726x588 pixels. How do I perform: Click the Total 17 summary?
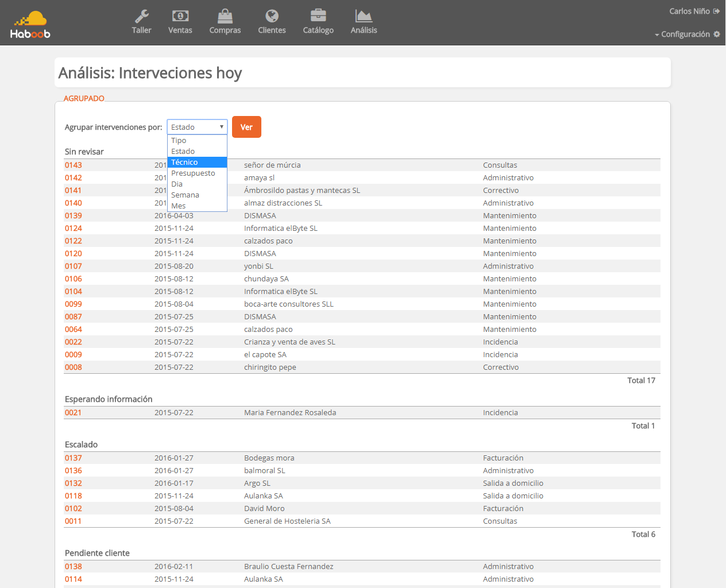(x=641, y=381)
